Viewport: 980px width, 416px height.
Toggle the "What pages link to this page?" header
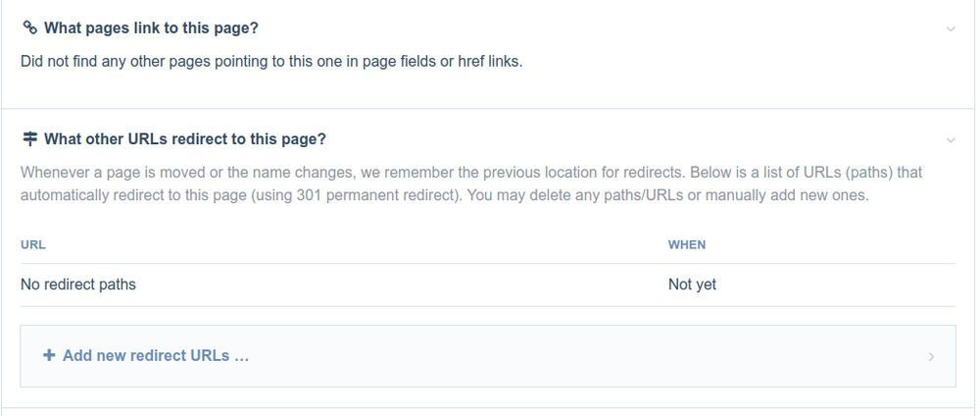click(151, 28)
